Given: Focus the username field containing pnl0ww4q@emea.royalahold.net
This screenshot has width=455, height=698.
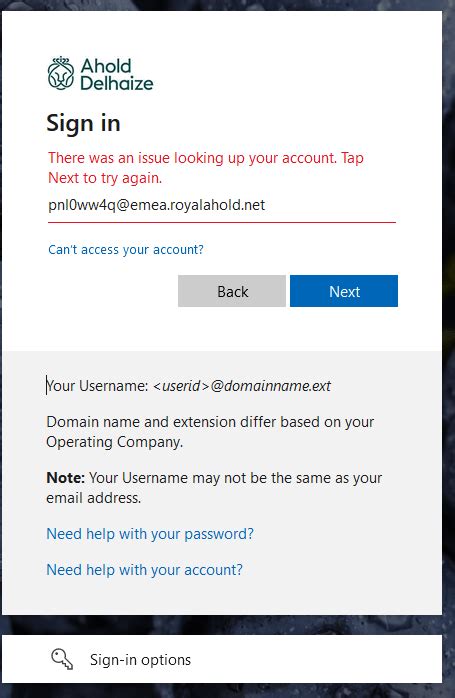Looking at the screenshot, I should pos(222,205).
